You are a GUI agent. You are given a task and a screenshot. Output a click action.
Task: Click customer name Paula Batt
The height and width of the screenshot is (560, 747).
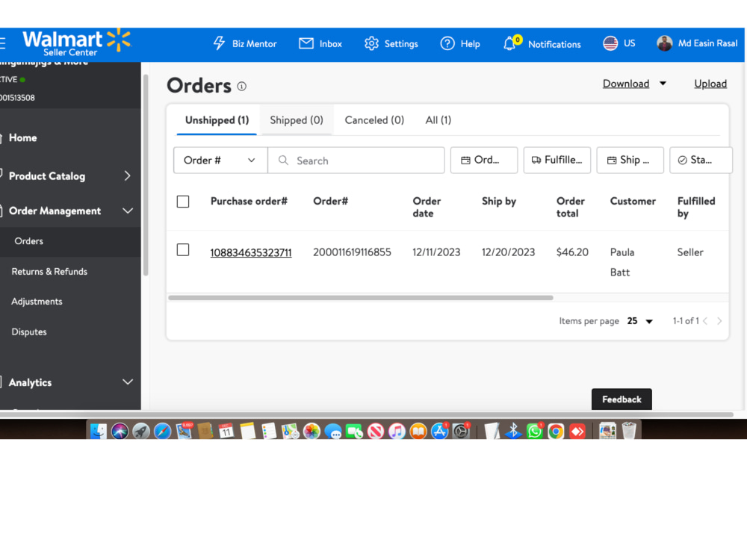tap(622, 262)
